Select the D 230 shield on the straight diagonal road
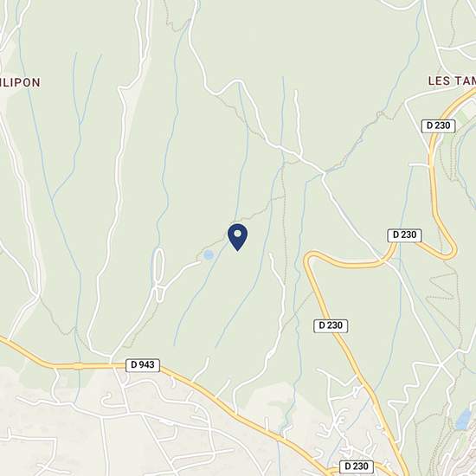 pyautogui.click(x=331, y=325)
